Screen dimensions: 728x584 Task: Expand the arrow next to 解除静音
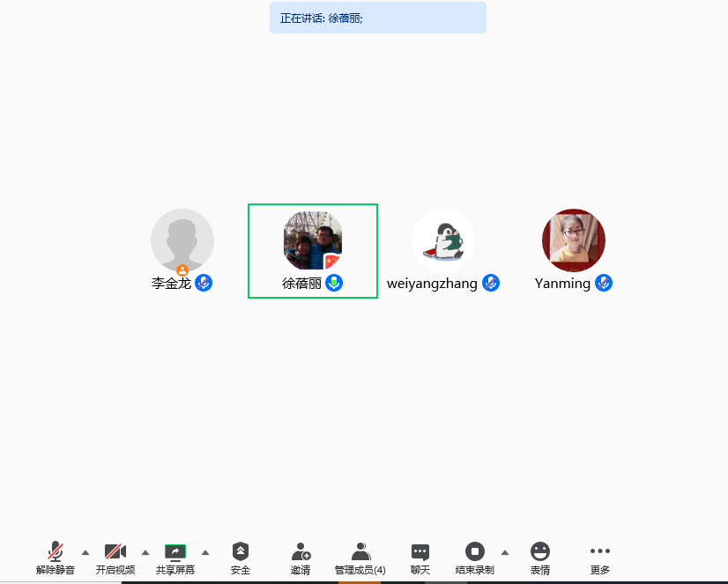(85, 552)
